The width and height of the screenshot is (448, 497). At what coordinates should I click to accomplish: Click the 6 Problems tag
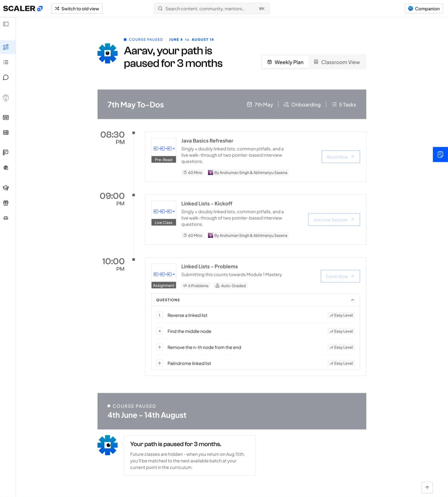point(196,286)
